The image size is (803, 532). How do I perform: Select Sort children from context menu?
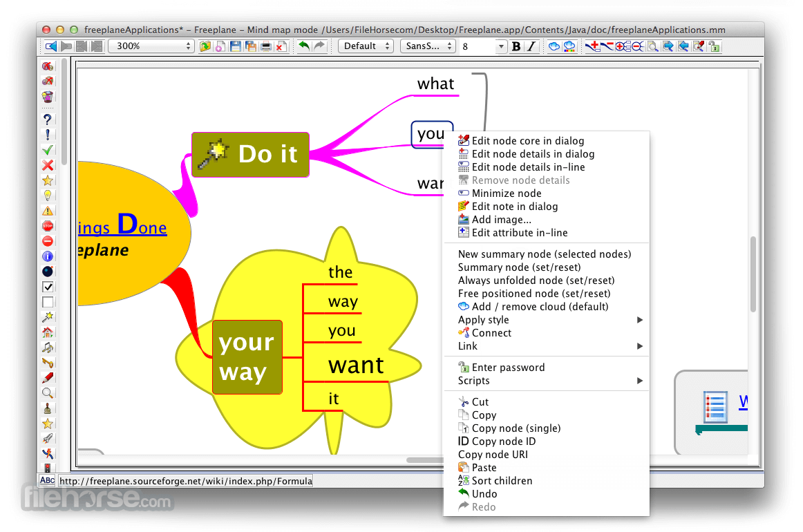tap(502, 481)
